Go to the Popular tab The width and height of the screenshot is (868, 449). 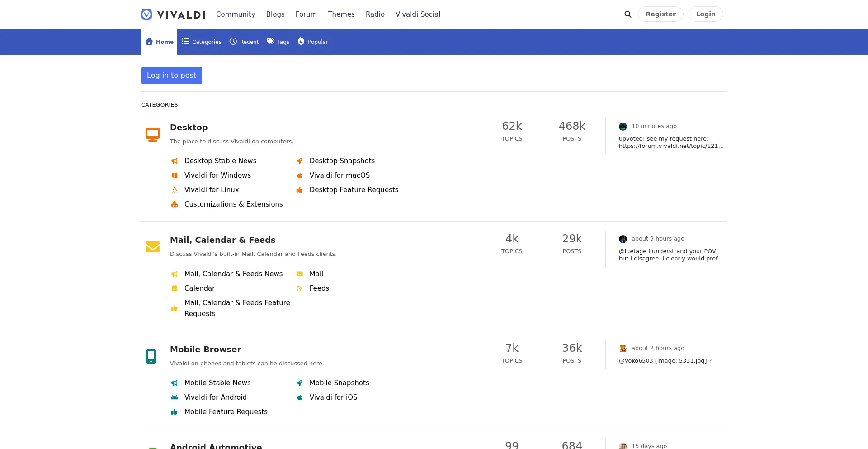(x=313, y=42)
